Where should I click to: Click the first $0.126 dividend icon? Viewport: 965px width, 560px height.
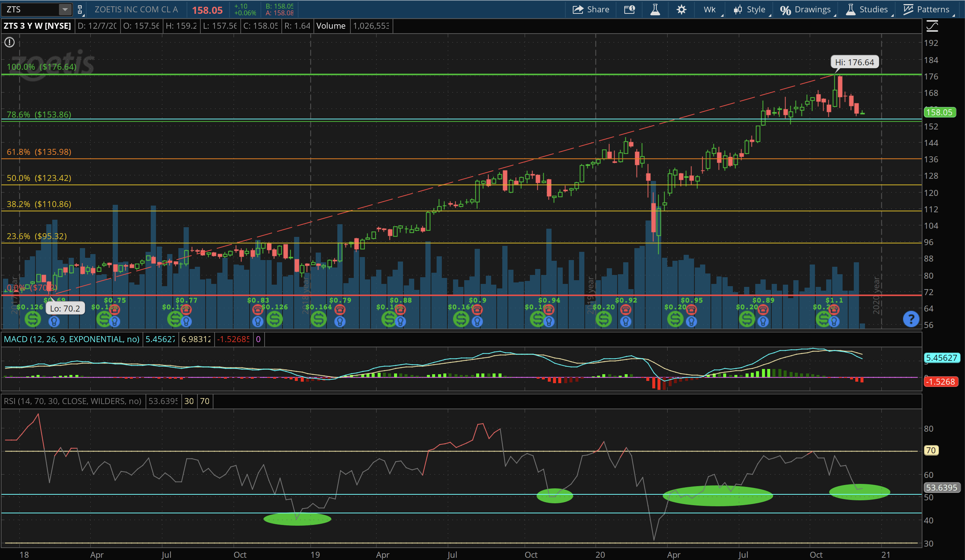(x=33, y=319)
